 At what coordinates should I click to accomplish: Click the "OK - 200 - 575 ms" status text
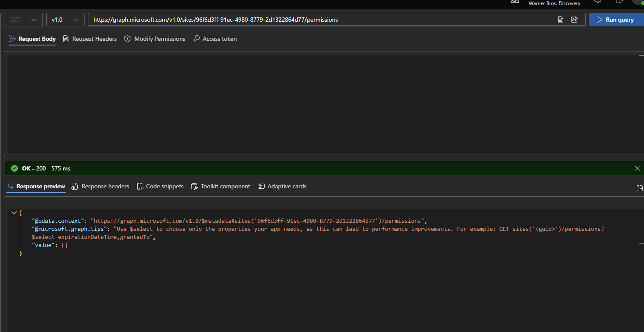point(46,168)
